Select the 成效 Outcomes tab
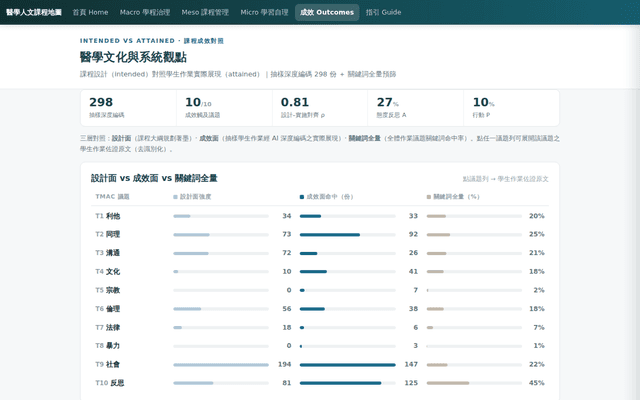The image size is (640, 400). click(327, 12)
